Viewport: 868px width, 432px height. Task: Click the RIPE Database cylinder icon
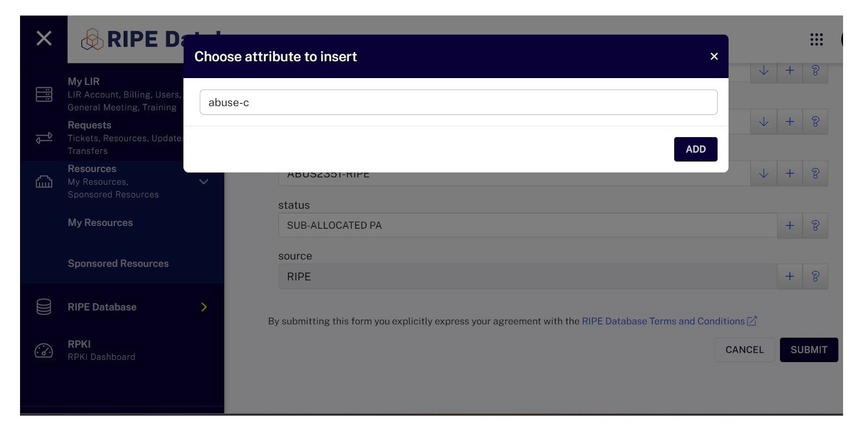click(x=44, y=307)
